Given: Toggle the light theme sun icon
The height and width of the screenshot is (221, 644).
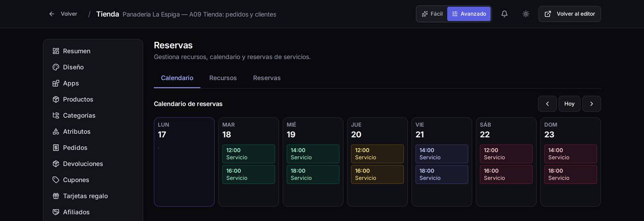Looking at the screenshot, I should click(526, 14).
